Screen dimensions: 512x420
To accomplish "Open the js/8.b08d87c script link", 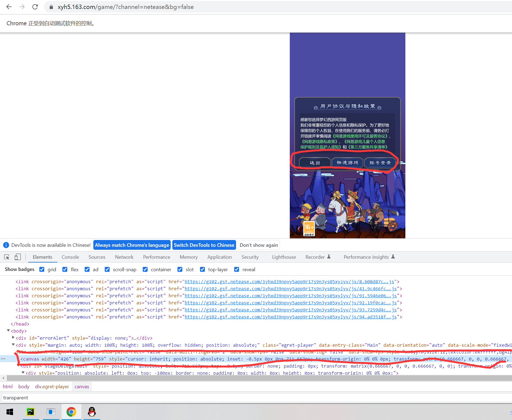I will 289,282.
